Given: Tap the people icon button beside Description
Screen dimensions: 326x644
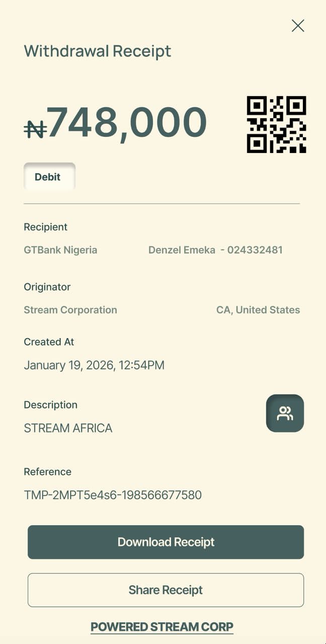Looking at the screenshot, I should pyautogui.click(x=285, y=413).
